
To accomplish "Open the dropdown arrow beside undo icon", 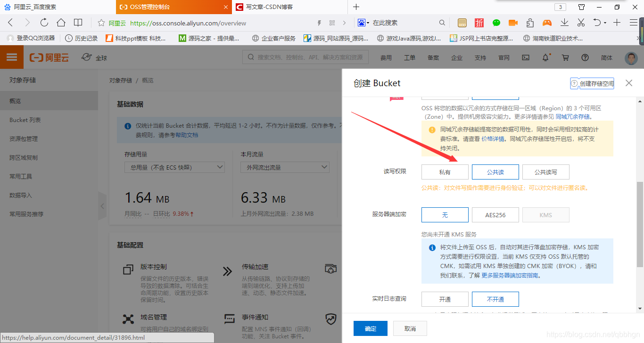I will (x=604, y=23).
